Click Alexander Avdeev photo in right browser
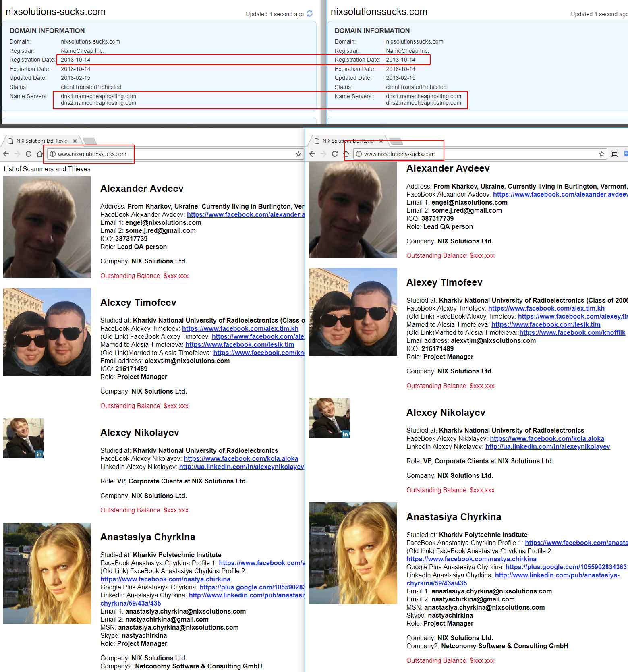628x672 pixels. pos(353,209)
